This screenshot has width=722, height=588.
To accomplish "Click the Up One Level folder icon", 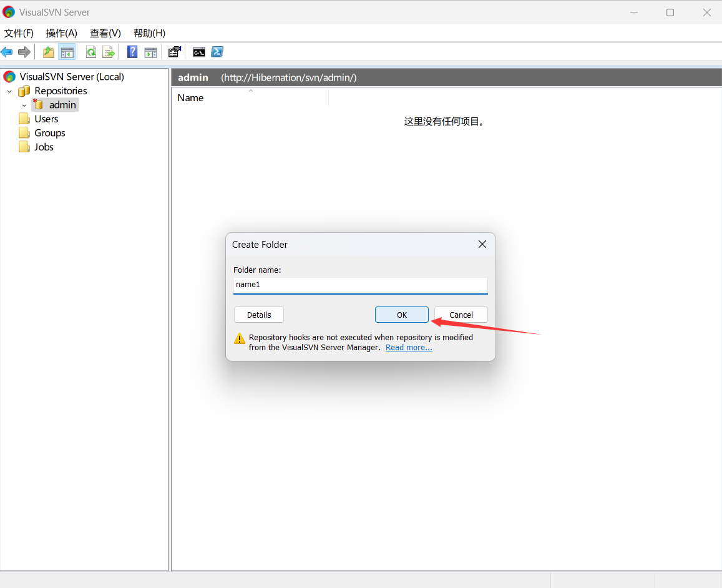I will 48,52.
